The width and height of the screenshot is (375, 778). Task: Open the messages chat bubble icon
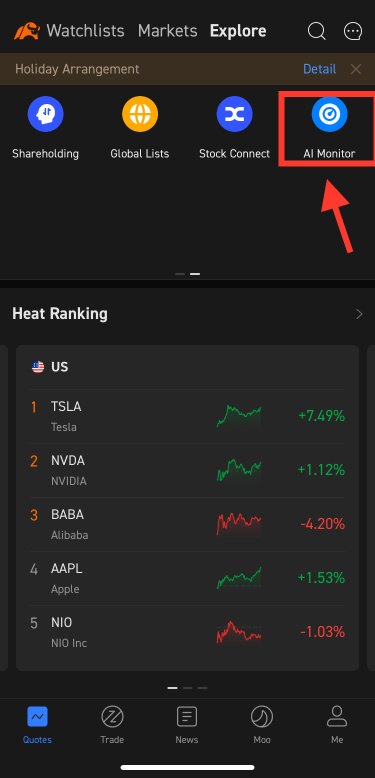pos(353,31)
